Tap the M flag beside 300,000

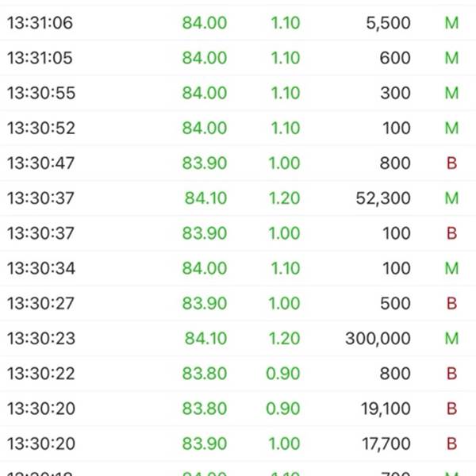pos(451,339)
